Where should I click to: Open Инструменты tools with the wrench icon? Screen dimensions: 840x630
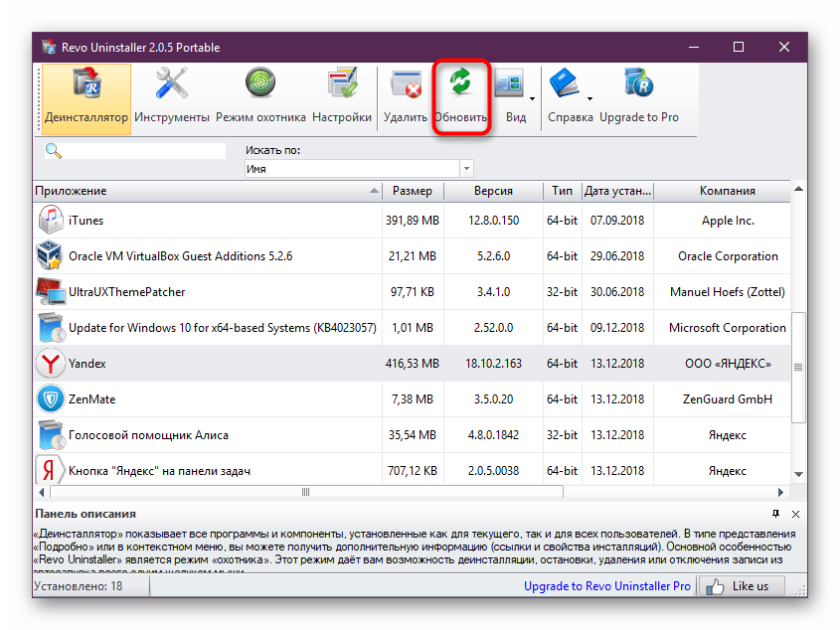point(171,98)
